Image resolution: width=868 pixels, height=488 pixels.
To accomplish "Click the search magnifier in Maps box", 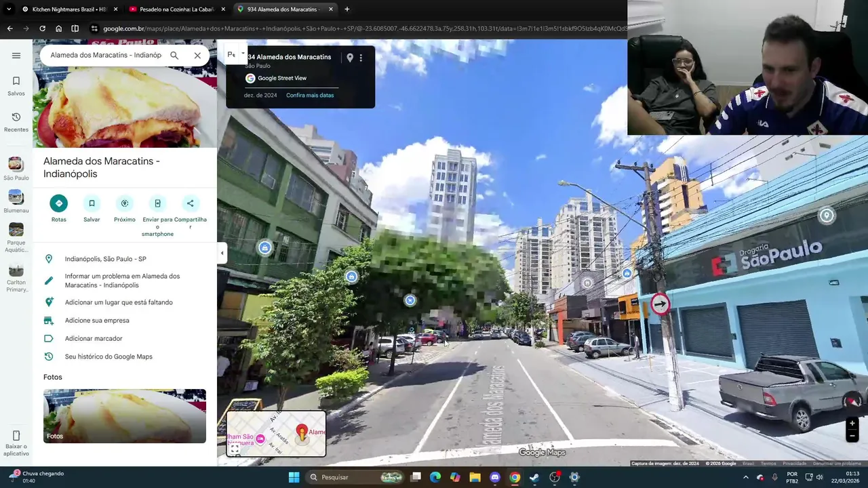I will click(x=174, y=56).
